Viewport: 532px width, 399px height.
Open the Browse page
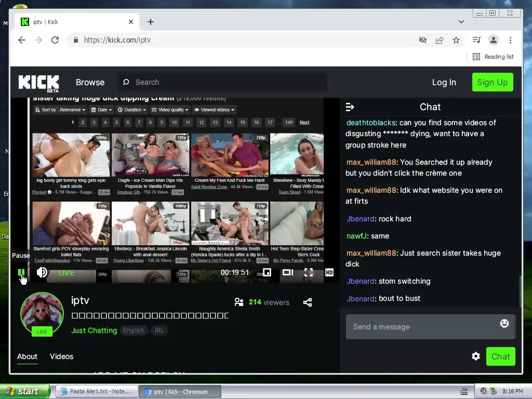90,82
